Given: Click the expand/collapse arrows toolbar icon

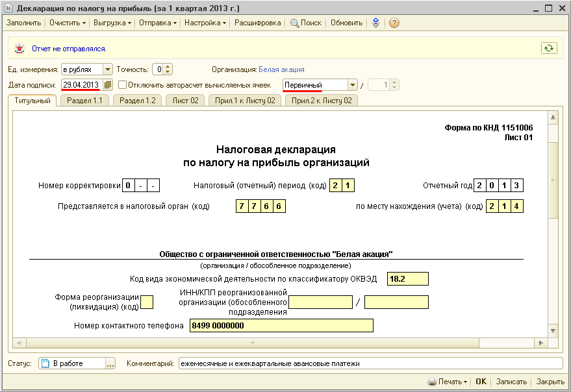Looking at the screenshot, I should [376, 23].
